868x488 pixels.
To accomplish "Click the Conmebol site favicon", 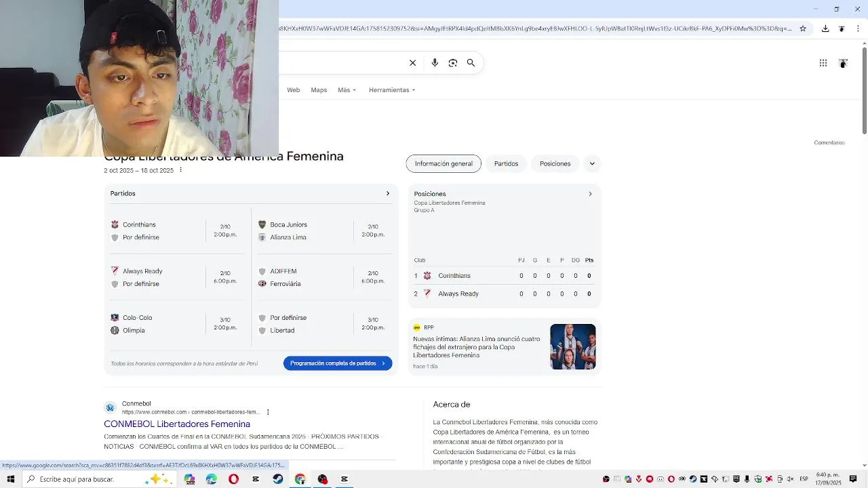I will pos(110,407).
